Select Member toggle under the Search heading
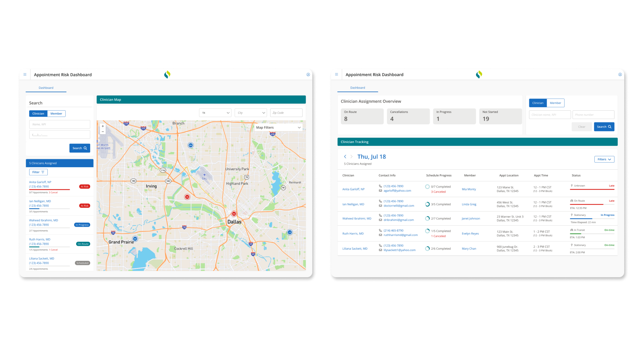 click(56, 114)
